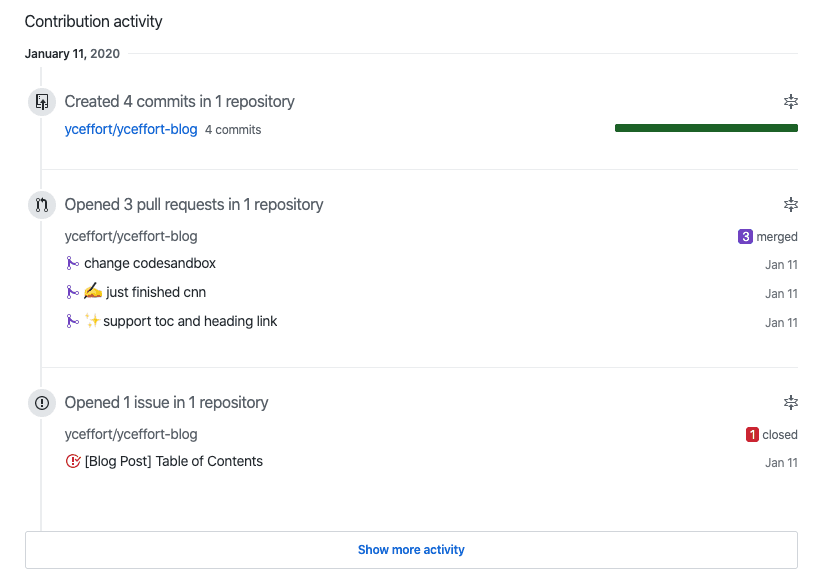840x584 pixels.
Task: Click the purple 3 merged badge
Action: 745,237
